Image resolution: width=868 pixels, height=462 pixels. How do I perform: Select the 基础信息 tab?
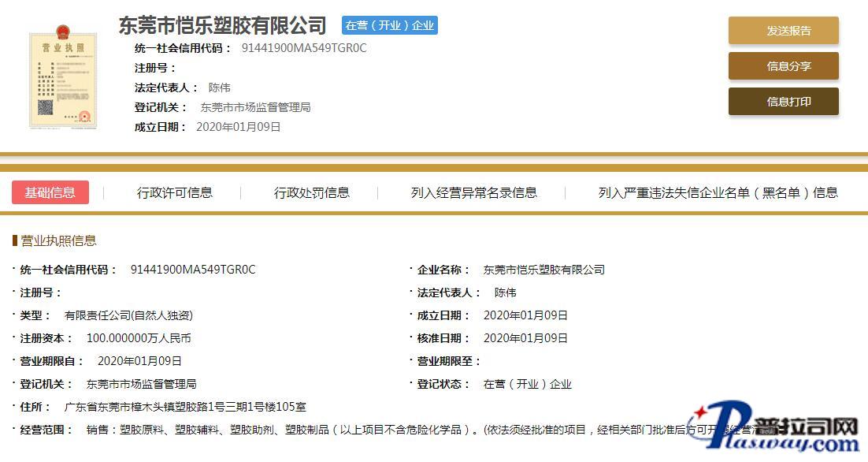pos(50,192)
